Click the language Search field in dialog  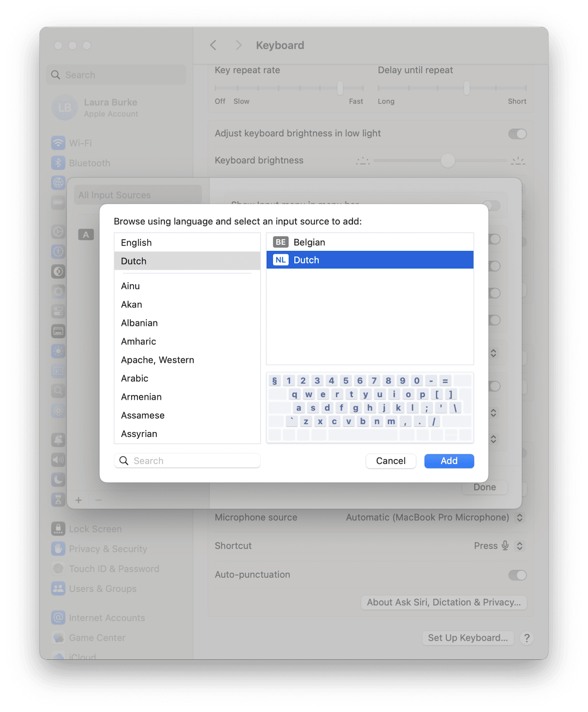187,461
